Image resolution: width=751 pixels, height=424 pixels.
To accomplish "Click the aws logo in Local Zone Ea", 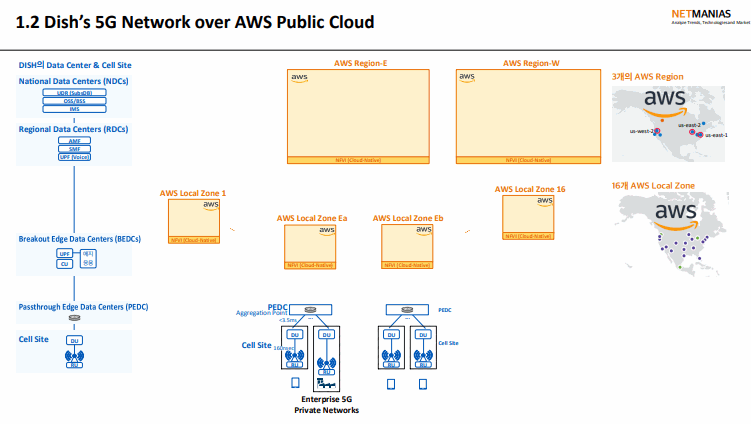I will click(x=327, y=230).
